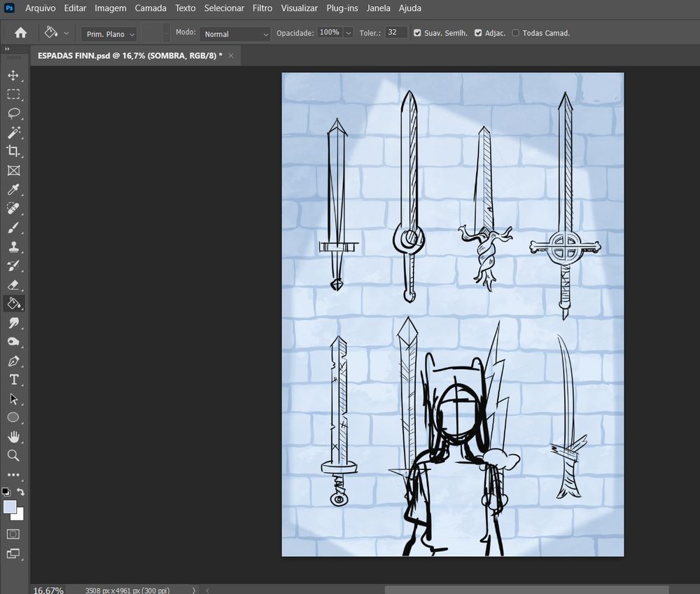This screenshot has height=594, width=700.
Task: Select the Brush tool
Action: 13,228
